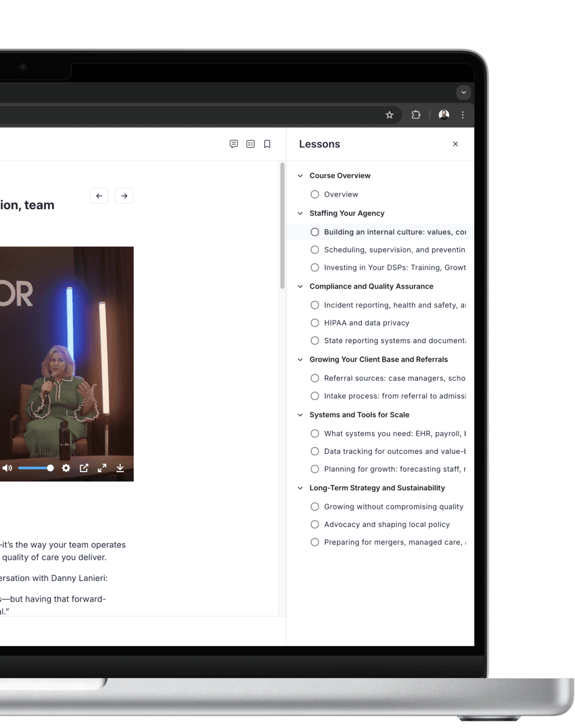Open Building an internal culture lesson

395,232
